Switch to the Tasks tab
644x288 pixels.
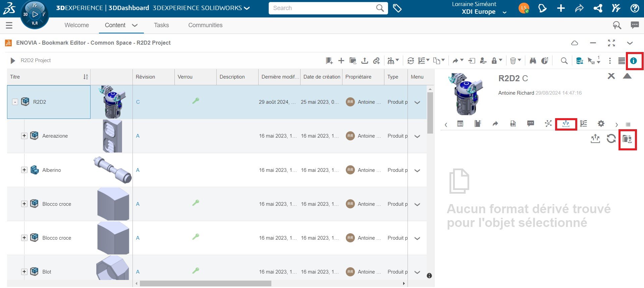click(x=161, y=25)
